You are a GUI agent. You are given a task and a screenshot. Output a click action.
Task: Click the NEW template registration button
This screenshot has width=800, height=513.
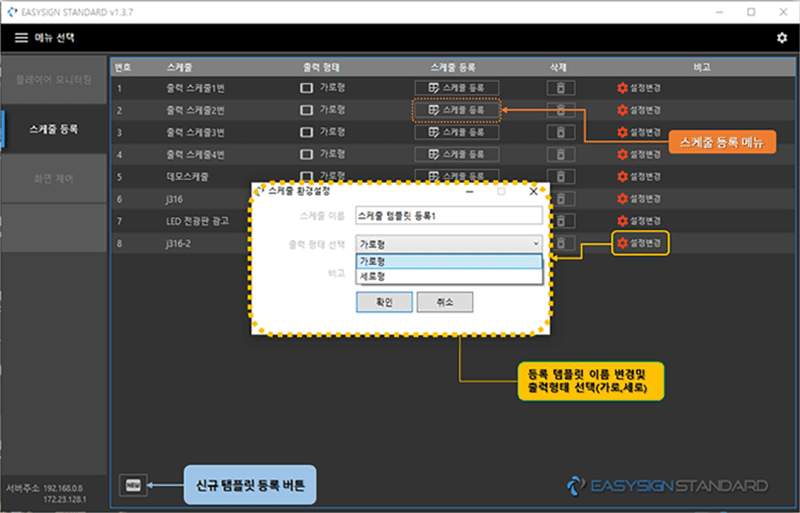[131, 485]
